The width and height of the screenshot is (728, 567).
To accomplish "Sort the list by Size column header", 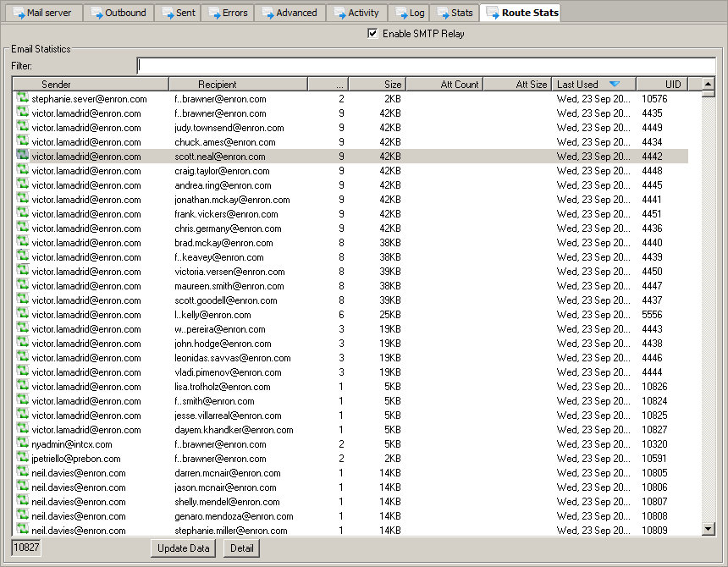I will point(377,84).
